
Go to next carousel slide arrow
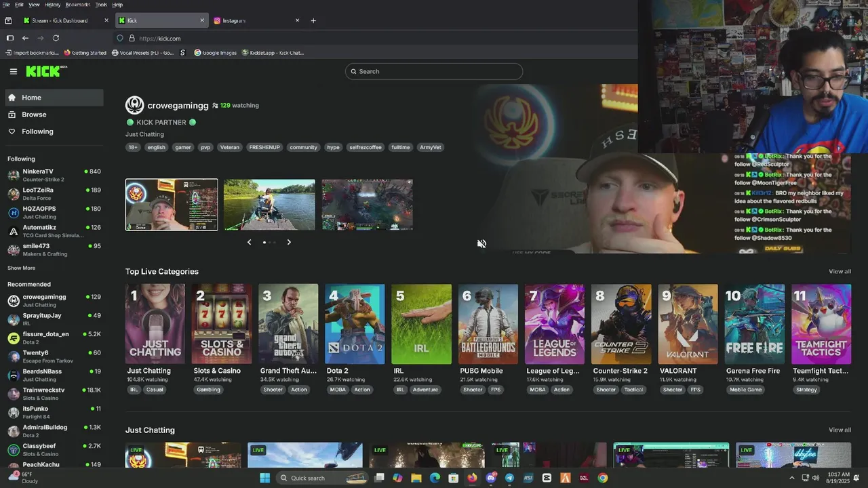pos(289,242)
